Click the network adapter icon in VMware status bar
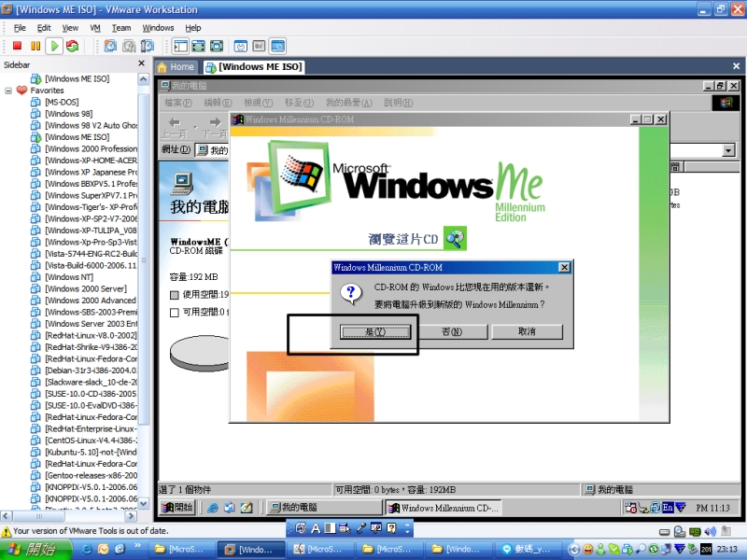The image size is (747, 560). 695,531
